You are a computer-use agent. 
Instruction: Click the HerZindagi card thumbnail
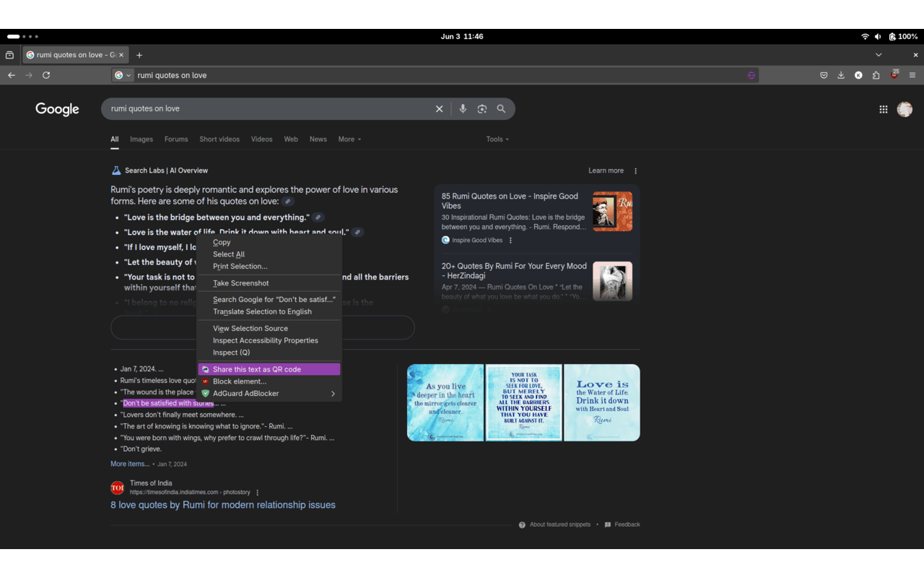pyautogui.click(x=612, y=281)
